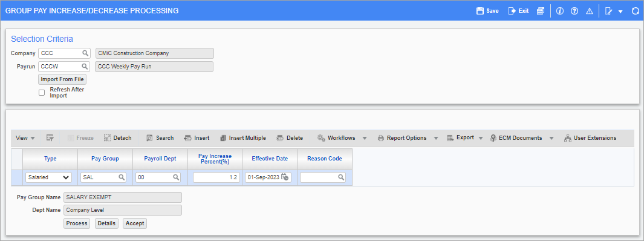The height and width of the screenshot is (241, 644).
Task: Open the information circle icon
Action: point(559,11)
